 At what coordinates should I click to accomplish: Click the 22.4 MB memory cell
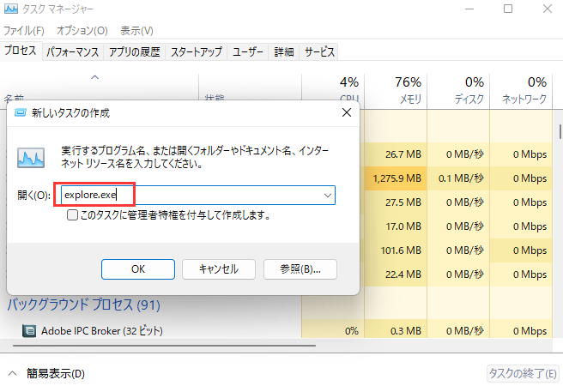(x=396, y=274)
